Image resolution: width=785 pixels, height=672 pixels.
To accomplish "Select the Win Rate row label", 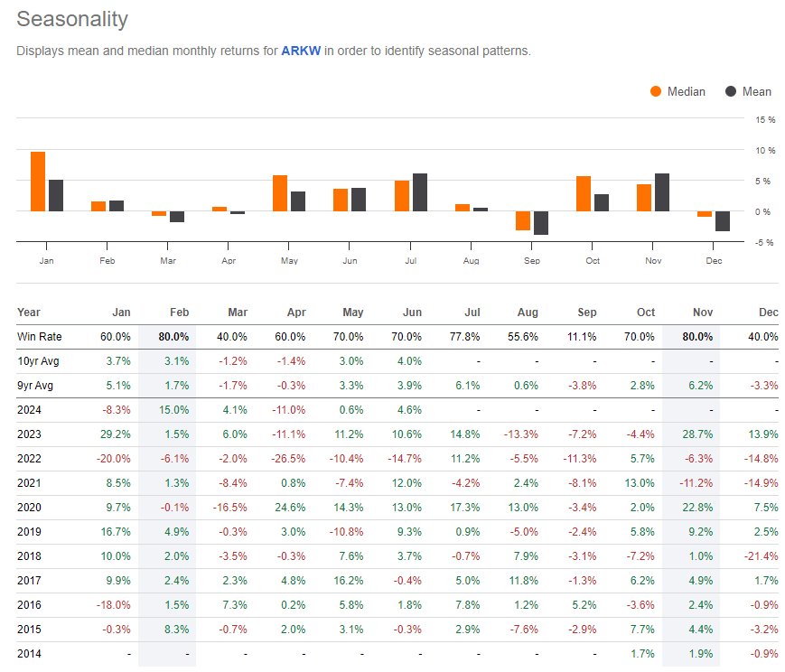I will click(x=39, y=336).
